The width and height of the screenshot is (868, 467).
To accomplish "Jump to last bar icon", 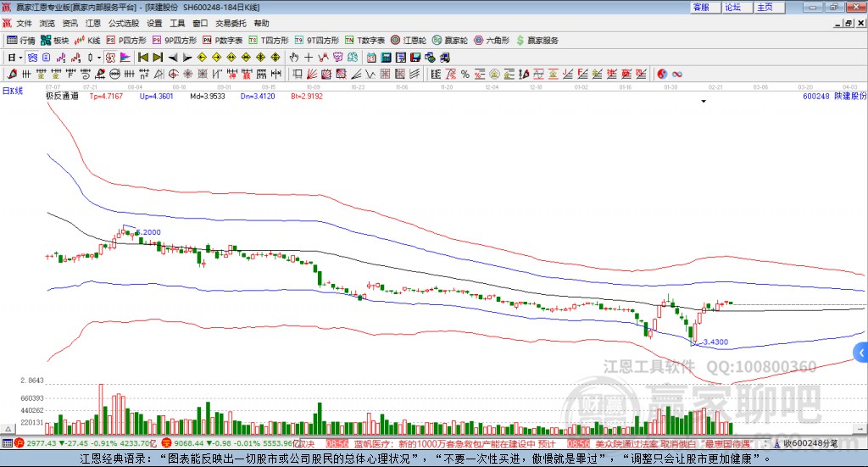I will tap(158, 58).
